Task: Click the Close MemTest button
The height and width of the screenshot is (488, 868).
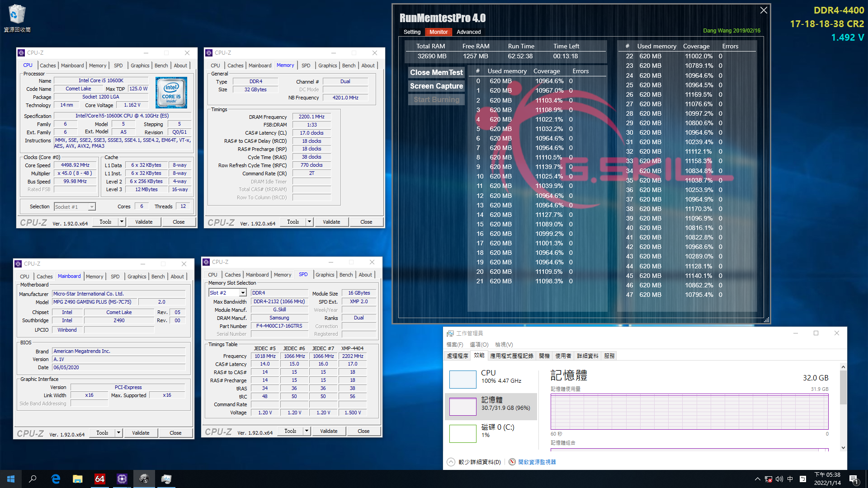Action: coord(436,71)
